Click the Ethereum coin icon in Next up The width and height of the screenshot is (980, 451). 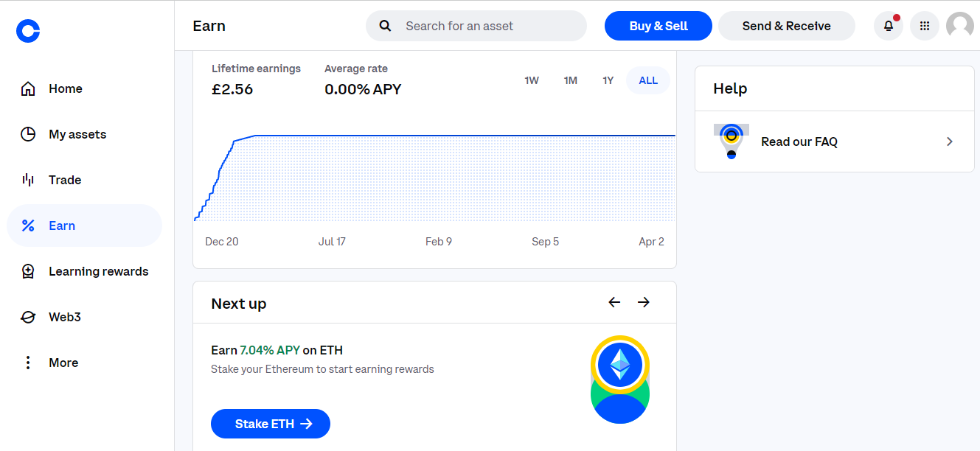pos(620,364)
